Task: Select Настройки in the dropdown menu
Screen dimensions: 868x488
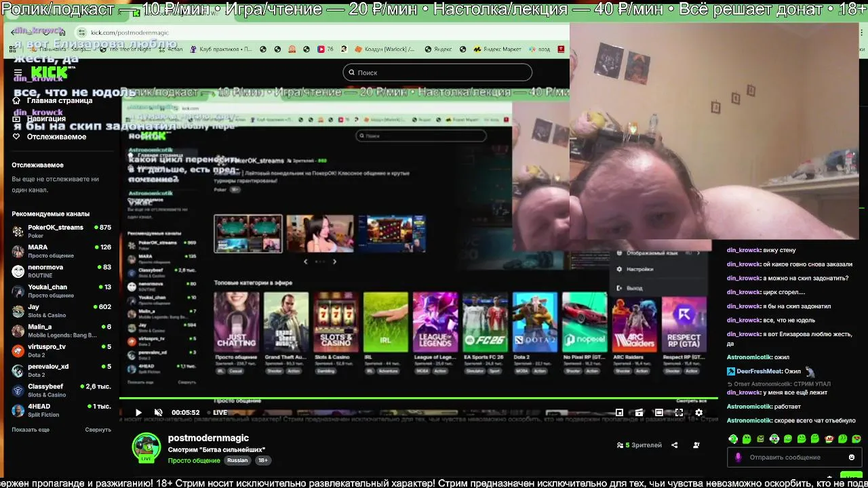Action: pos(639,269)
